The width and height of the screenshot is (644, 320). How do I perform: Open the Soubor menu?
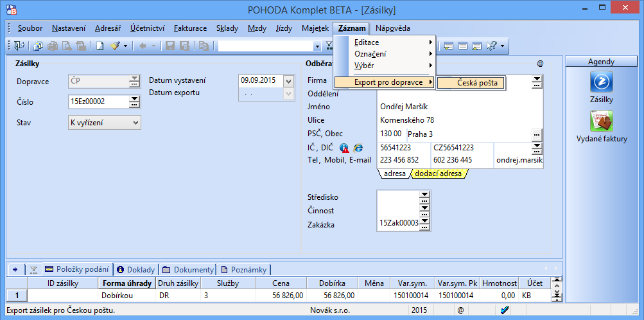point(30,28)
